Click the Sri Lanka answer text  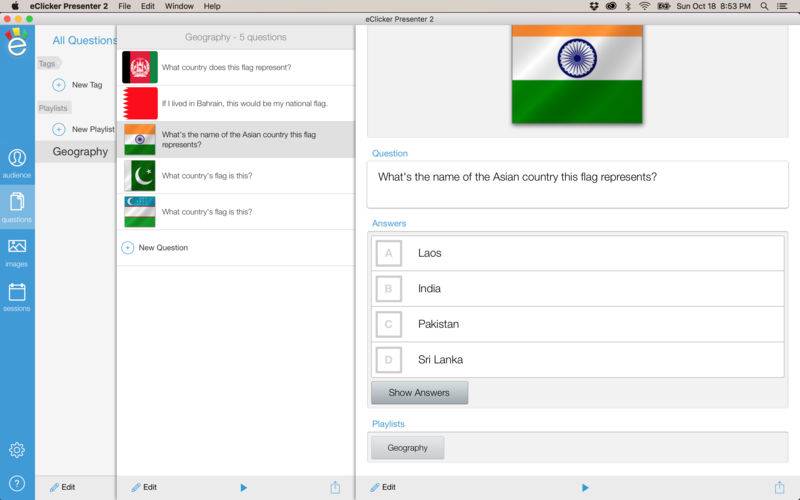point(440,360)
